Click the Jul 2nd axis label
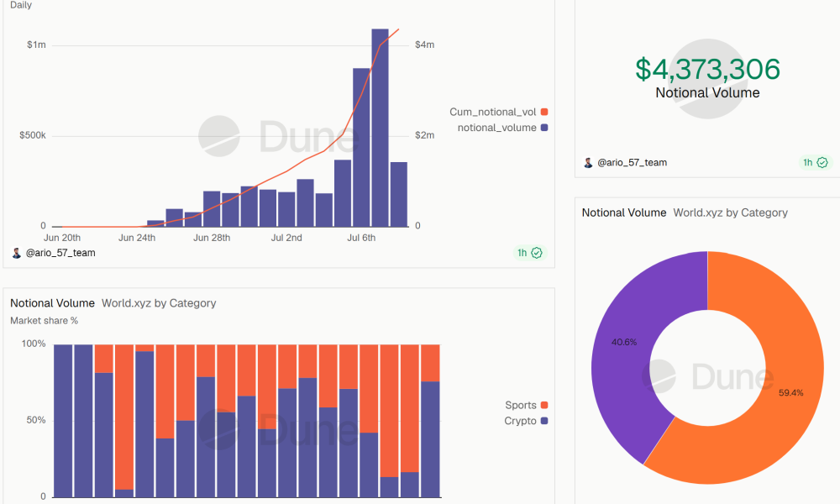Viewport: 840px width, 504px height. pos(286,238)
